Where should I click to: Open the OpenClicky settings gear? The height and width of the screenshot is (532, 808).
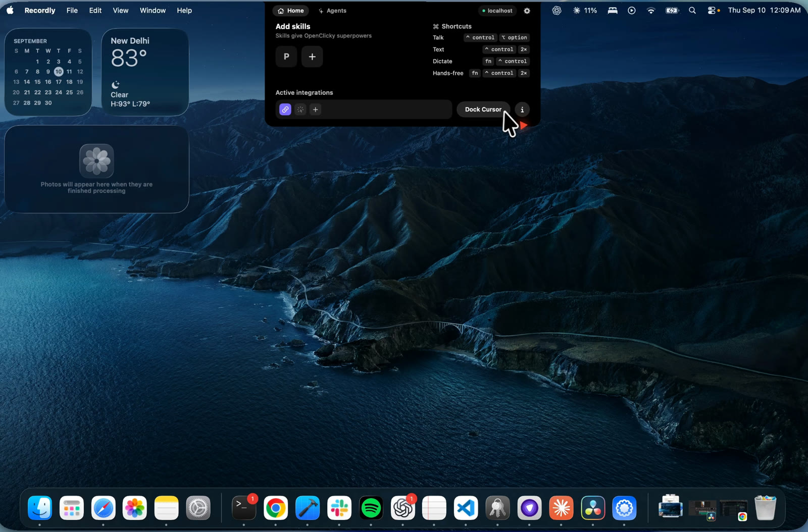click(527, 11)
